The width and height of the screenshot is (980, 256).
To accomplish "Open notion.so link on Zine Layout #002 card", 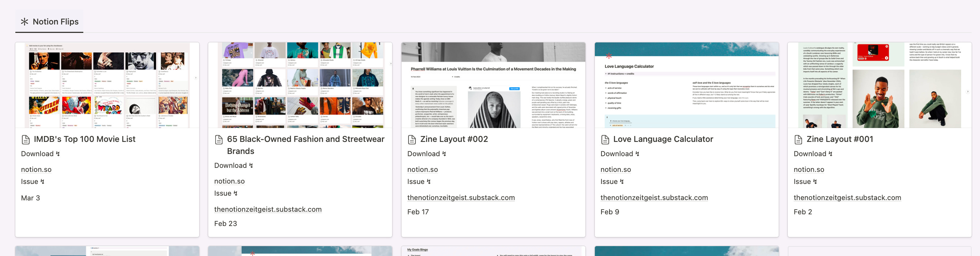I will tap(423, 170).
